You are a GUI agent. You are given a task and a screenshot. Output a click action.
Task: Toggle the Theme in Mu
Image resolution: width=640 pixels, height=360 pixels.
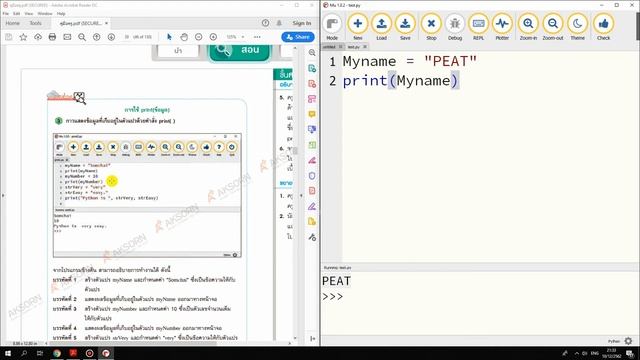pos(577,27)
